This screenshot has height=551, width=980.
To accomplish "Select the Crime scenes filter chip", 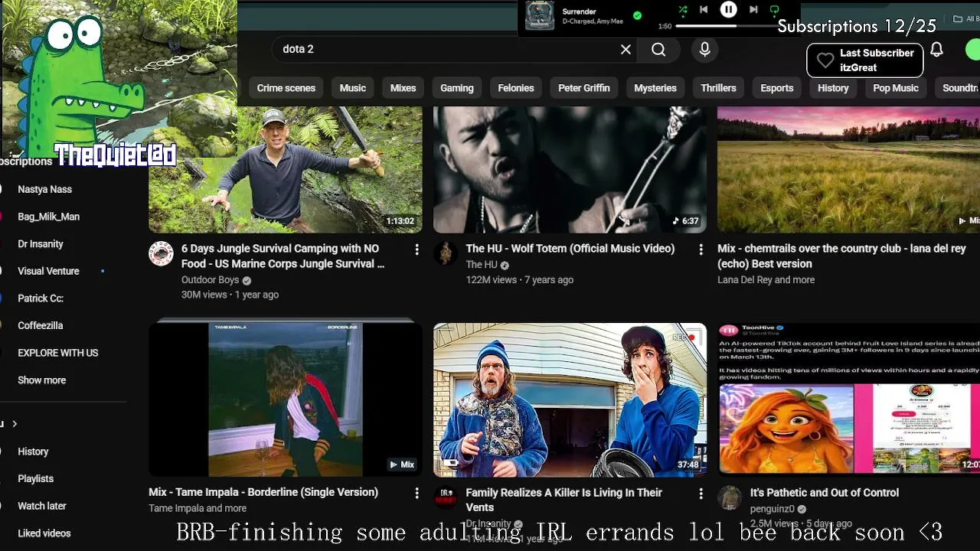I will [x=286, y=88].
